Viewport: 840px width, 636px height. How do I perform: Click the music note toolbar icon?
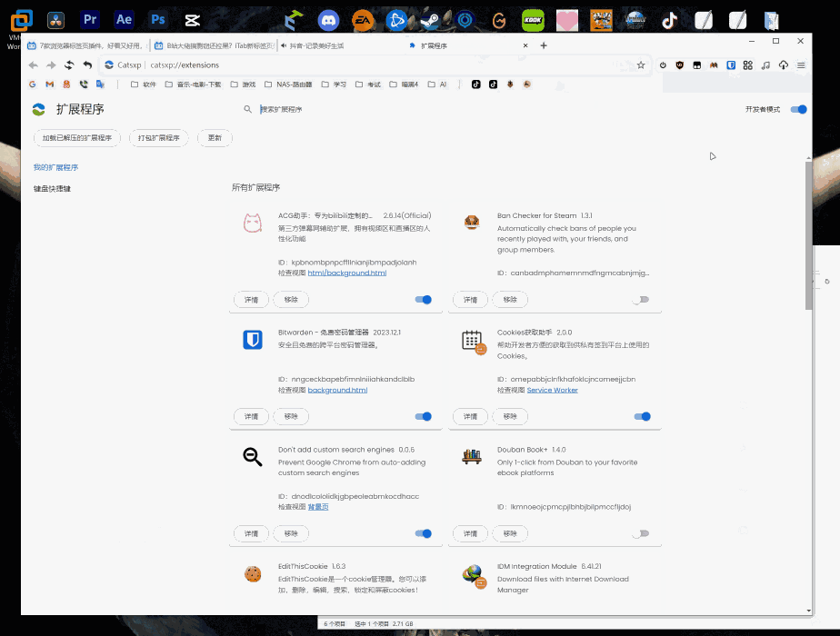[765, 65]
